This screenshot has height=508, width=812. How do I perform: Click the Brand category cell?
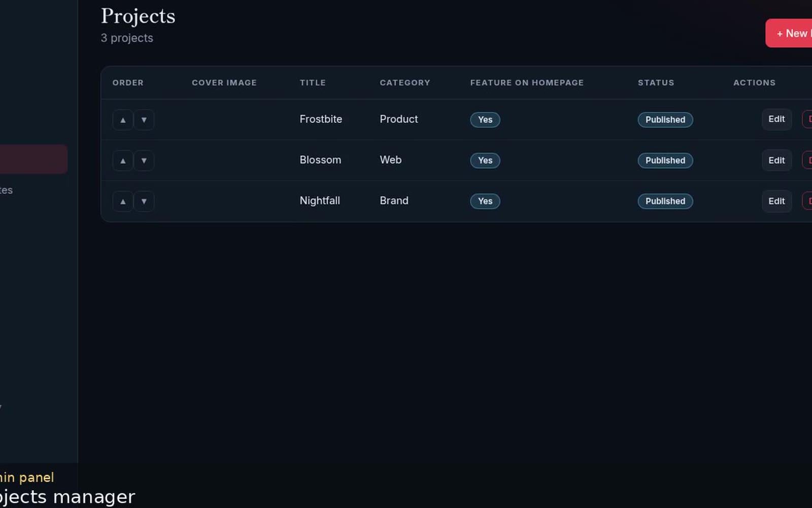[x=394, y=201]
